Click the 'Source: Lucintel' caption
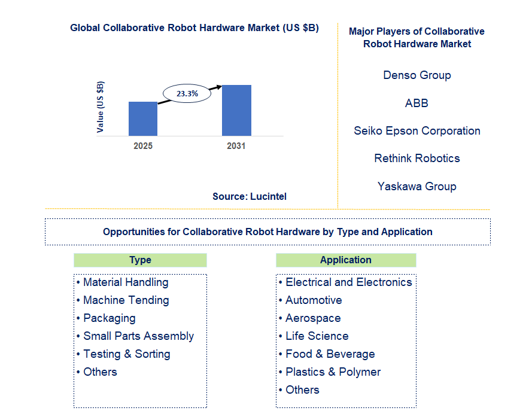529x420 pixels. pyautogui.click(x=250, y=196)
